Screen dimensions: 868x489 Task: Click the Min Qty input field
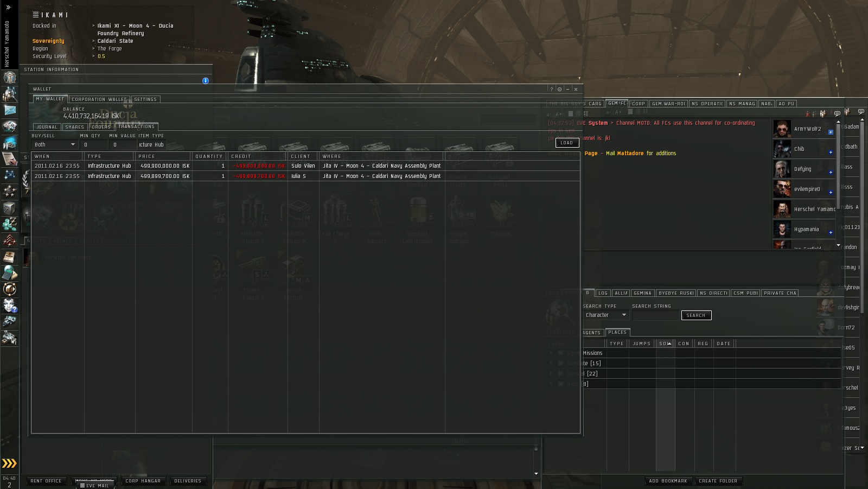click(93, 145)
